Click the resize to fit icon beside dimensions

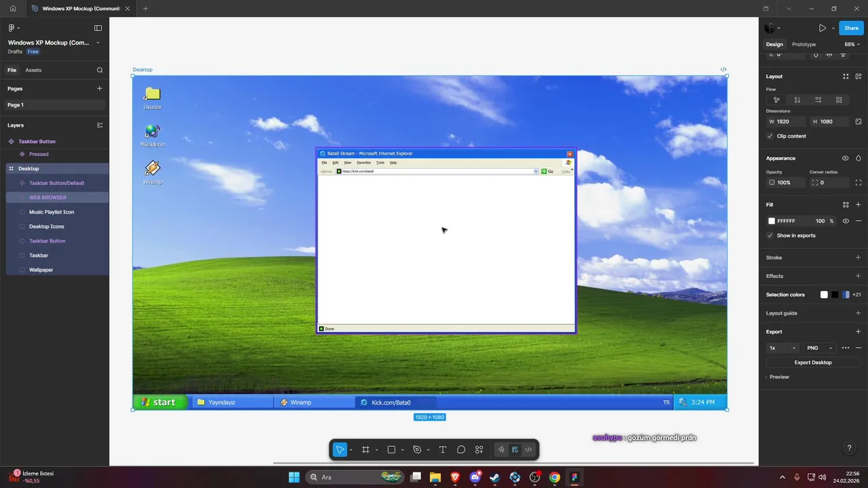tap(859, 121)
